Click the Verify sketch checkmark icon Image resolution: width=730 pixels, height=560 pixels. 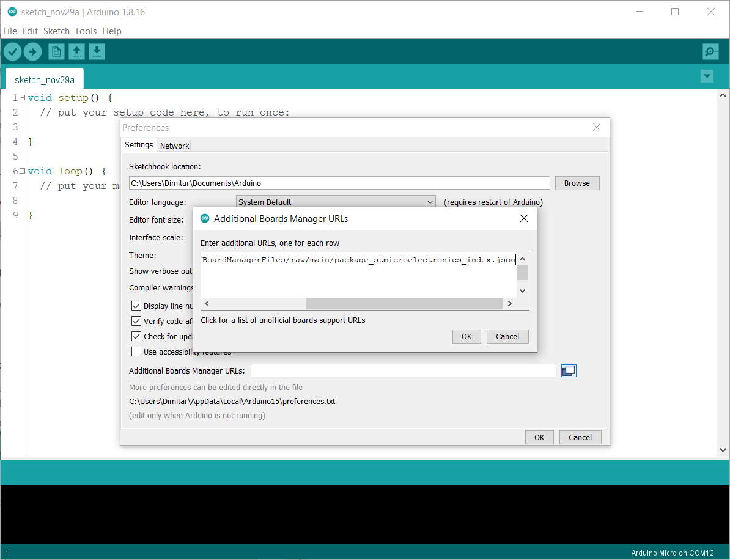click(13, 52)
